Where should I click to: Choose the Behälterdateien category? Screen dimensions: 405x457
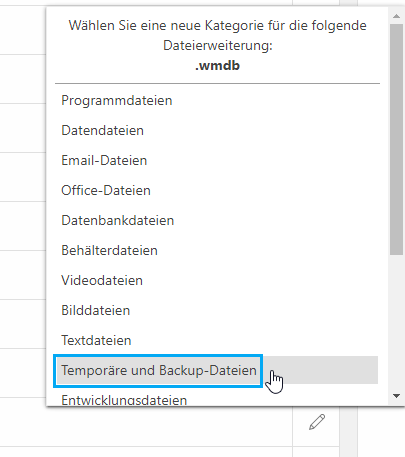tap(217, 250)
